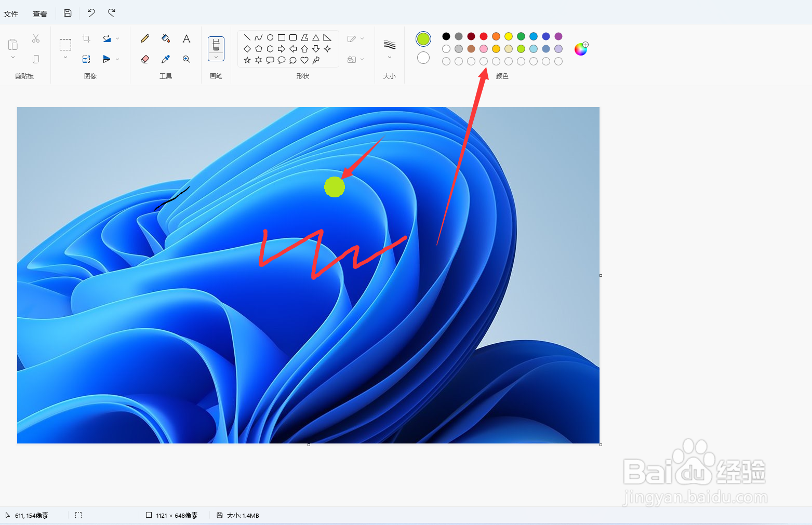This screenshot has height=525, width=812.
Task: Choose the lightning bolt shape
Action: tap(316, 60)
